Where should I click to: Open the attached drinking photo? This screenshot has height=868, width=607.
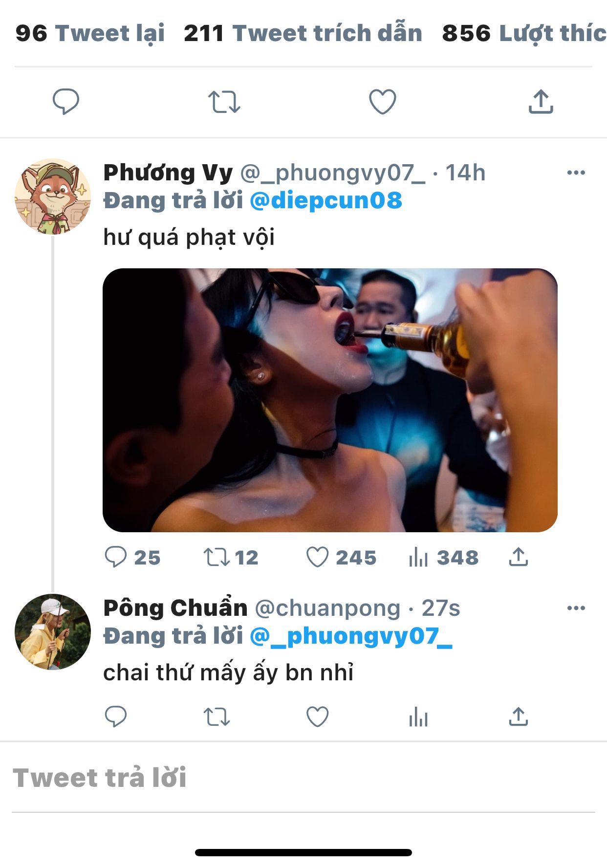[330, 400]
